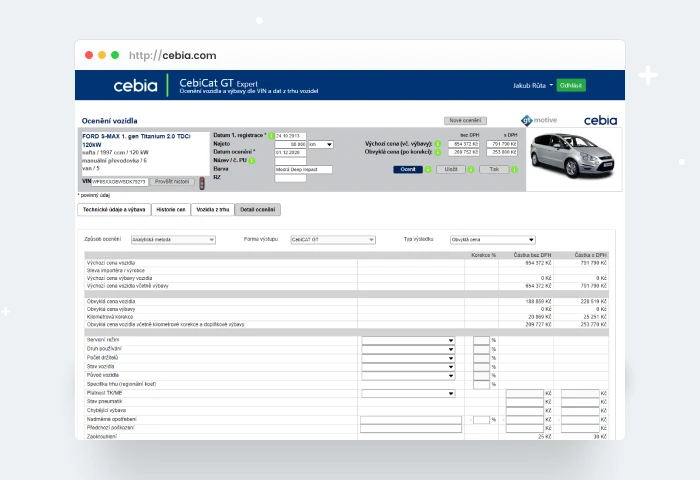Expand the Servisní režim dropdown

click(x=408, y=340)
